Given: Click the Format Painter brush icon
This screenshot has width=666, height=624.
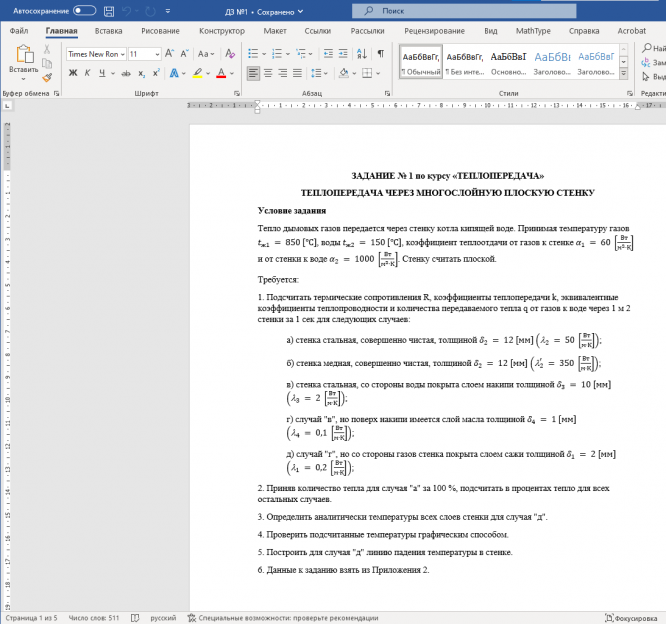Looking at the screenshot, I should pyautogui.click(x=47, y=77).
